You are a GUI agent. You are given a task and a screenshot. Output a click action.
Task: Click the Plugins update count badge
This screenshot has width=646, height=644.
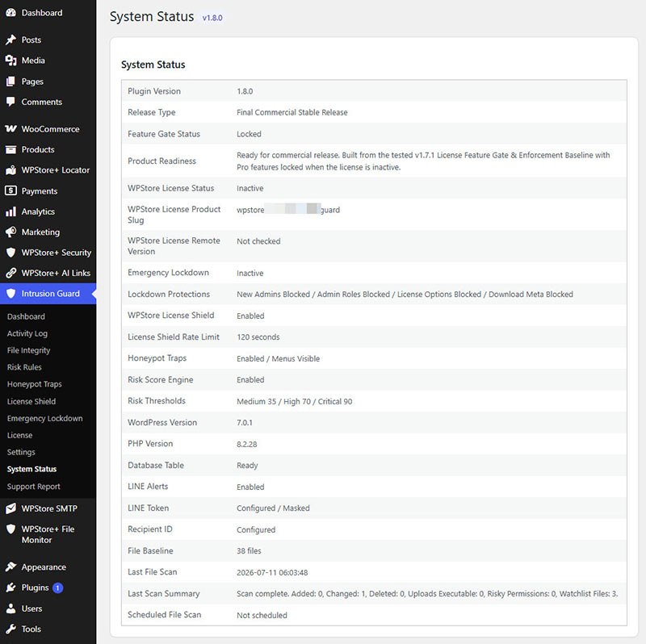tap(57, 588)
